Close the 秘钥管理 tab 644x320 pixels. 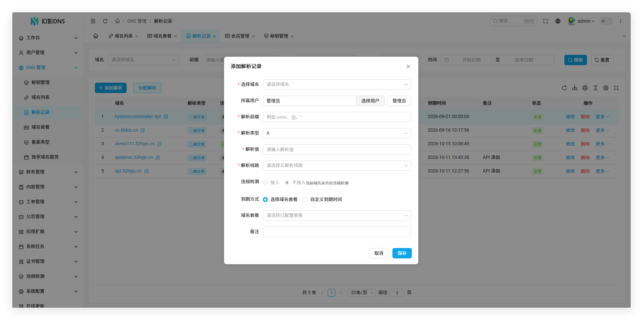(292, 36)
